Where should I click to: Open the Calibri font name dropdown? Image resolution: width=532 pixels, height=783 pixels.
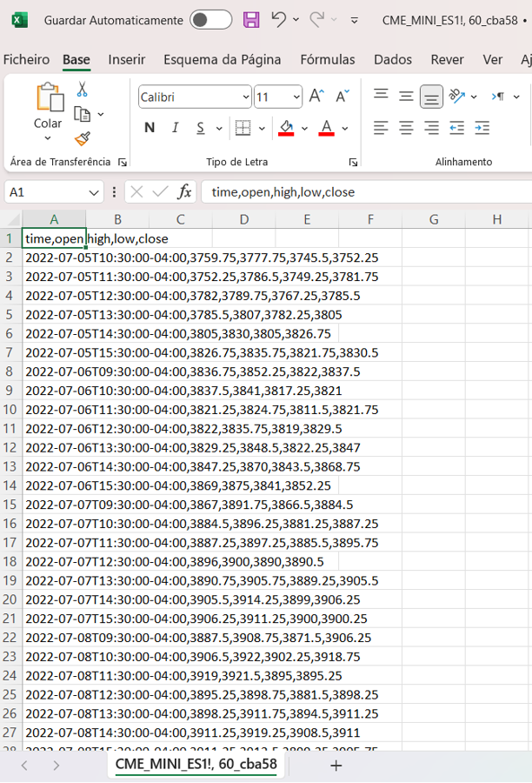245,97
